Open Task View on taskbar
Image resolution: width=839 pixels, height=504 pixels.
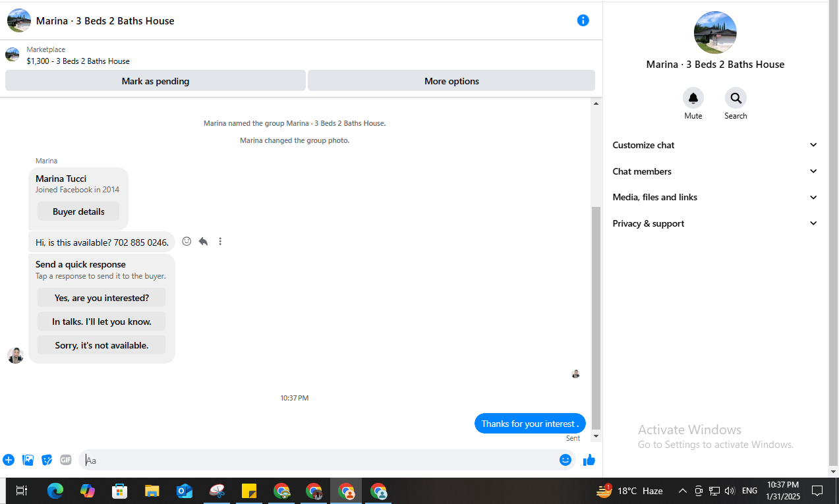(x=22, y=491)
